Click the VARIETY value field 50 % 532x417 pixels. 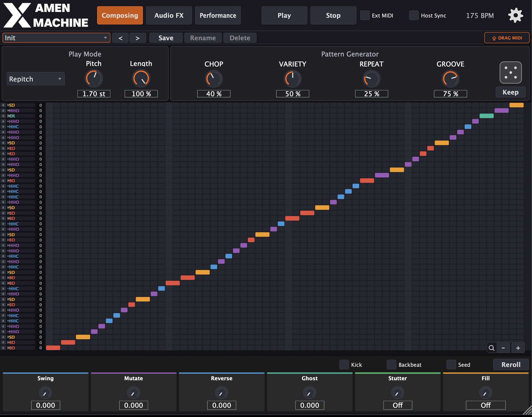tap(293, 94)
